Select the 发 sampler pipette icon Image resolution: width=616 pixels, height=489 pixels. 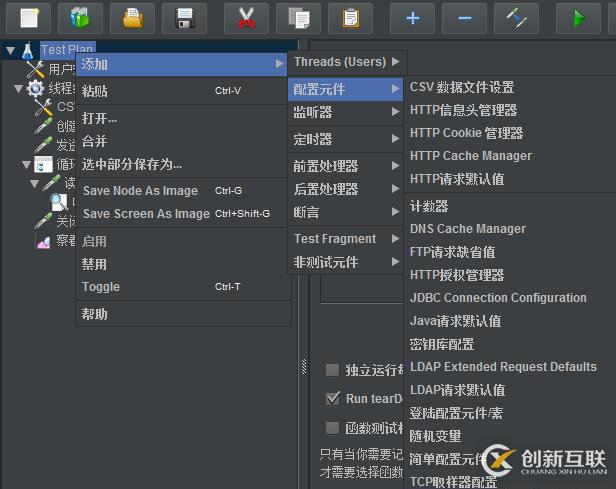point(43,145)
